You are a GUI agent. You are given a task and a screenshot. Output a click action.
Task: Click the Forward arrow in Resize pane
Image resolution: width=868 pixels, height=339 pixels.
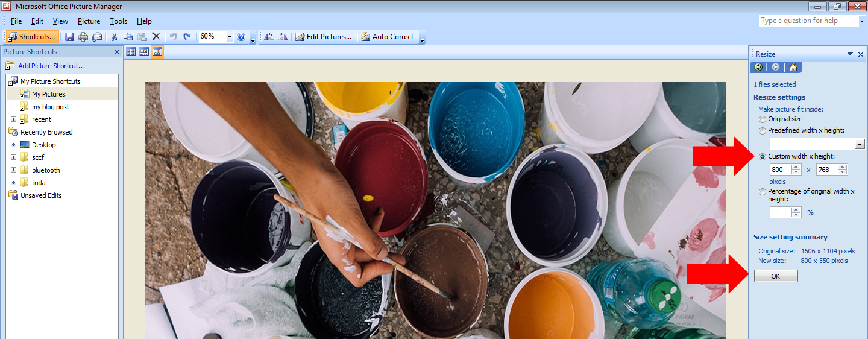775,67
